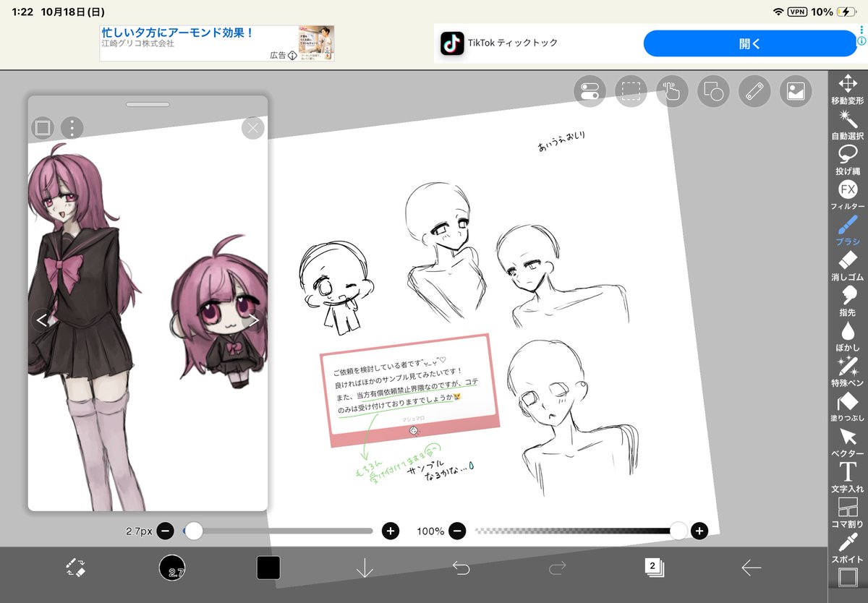
Task: Select the Canvas tool at toolbar bottom
Action: coord(847,578)
